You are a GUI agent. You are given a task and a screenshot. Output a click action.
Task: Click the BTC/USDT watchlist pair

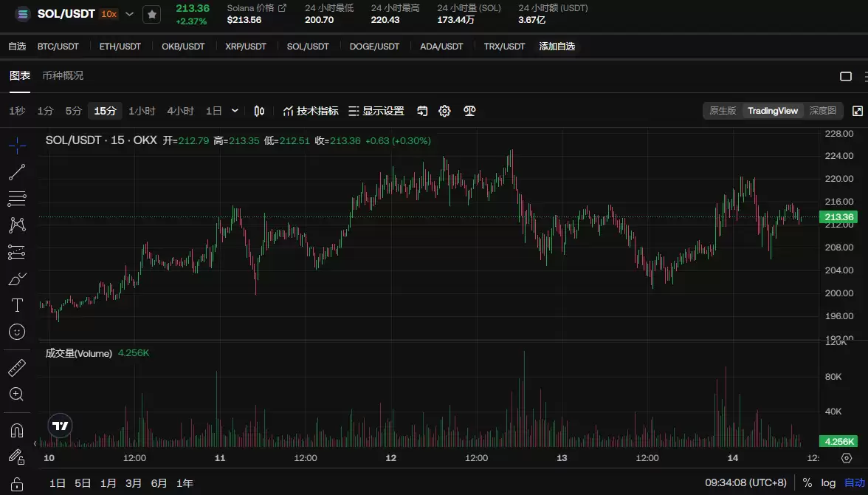[58, 47]
